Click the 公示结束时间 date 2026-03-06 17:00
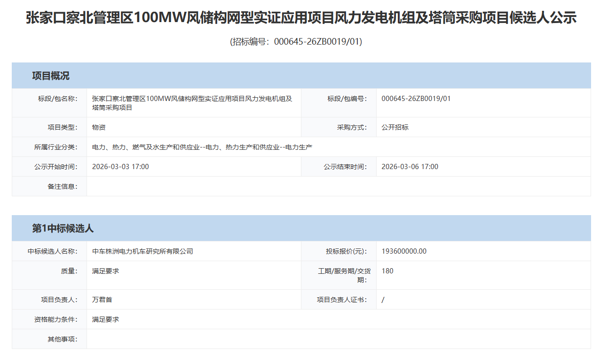The image size is (600, 364). 410,167
